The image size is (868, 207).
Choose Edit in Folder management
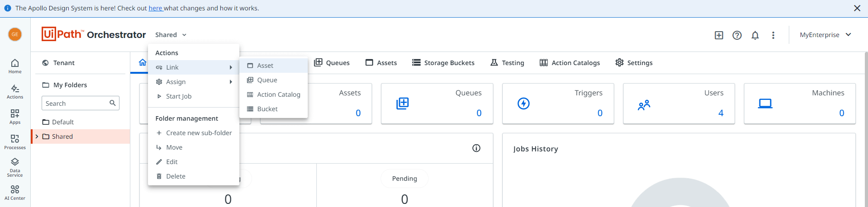[x=194, y=162]
